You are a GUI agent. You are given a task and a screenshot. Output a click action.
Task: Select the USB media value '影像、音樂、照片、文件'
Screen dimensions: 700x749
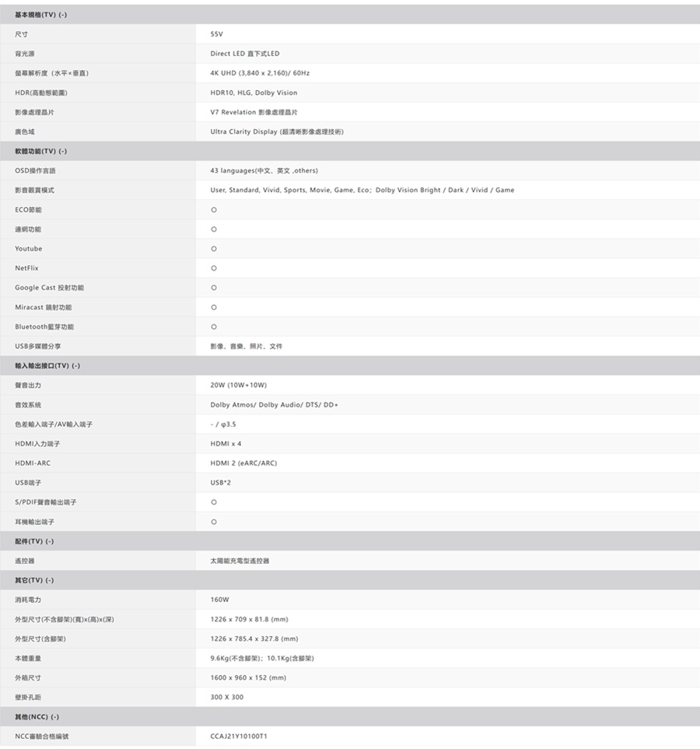[246, 346]
